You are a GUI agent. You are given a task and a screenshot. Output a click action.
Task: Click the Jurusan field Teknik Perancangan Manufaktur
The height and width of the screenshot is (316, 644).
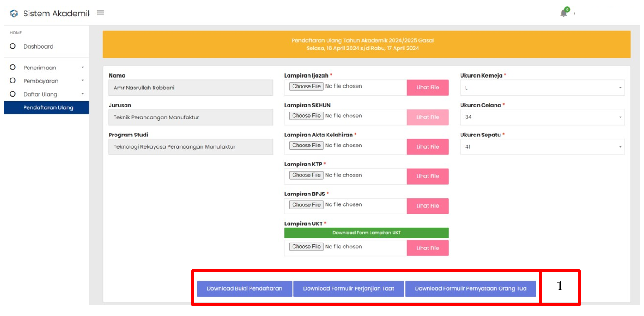coord(191,117)
